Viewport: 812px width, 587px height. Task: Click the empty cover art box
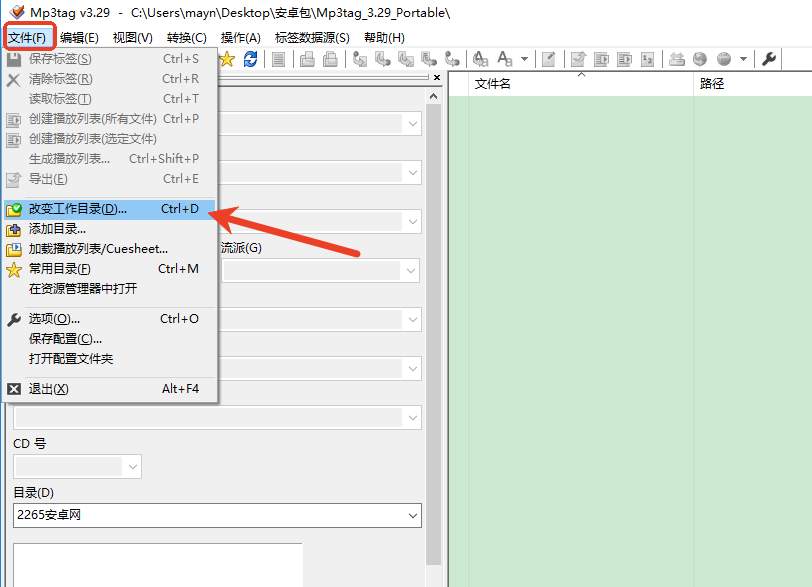point(157,565)
